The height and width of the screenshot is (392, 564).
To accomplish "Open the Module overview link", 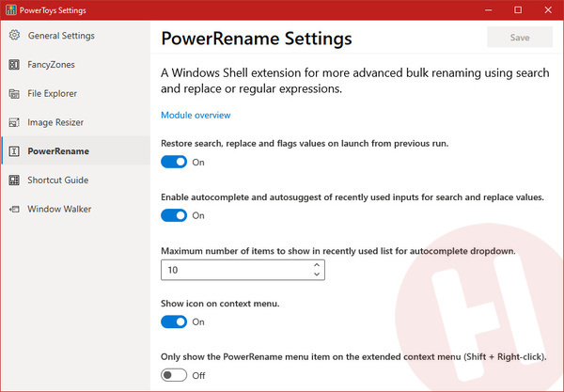I will tap(196, 115).
